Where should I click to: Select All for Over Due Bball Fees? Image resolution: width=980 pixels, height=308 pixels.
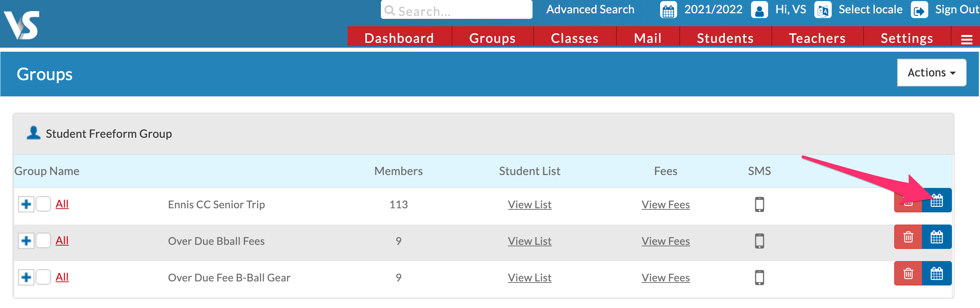(x=62, y=240)
